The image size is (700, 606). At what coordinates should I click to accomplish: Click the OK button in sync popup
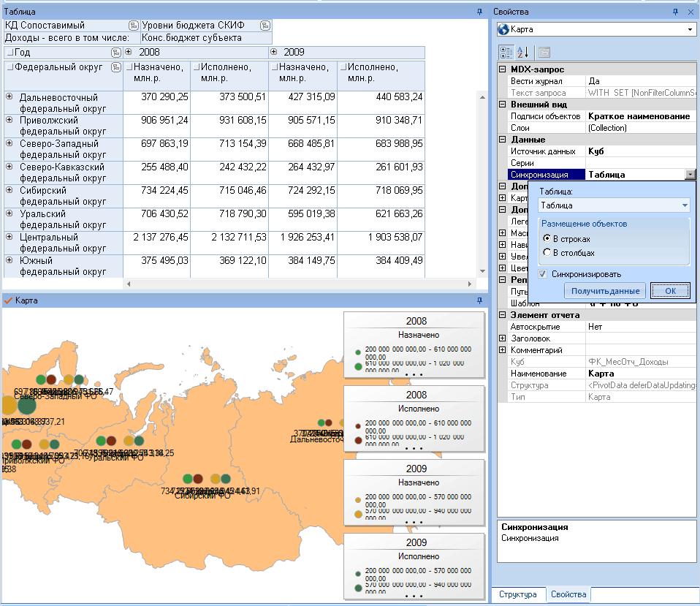coord(670,291)
